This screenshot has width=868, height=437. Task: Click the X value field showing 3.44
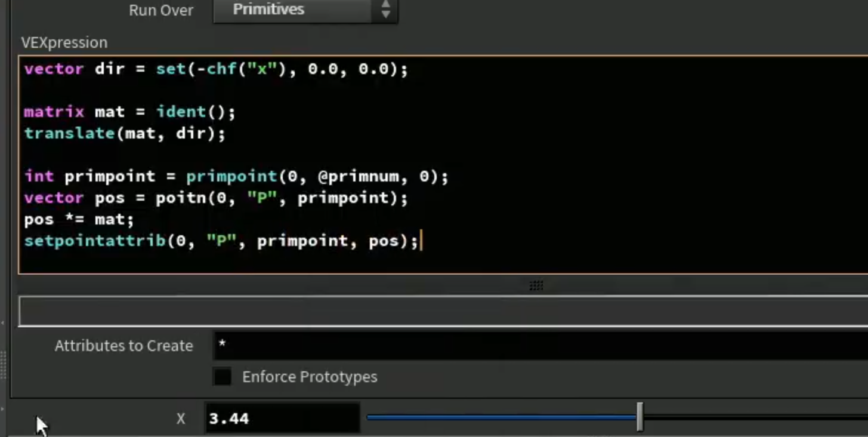tap(282, 418)
